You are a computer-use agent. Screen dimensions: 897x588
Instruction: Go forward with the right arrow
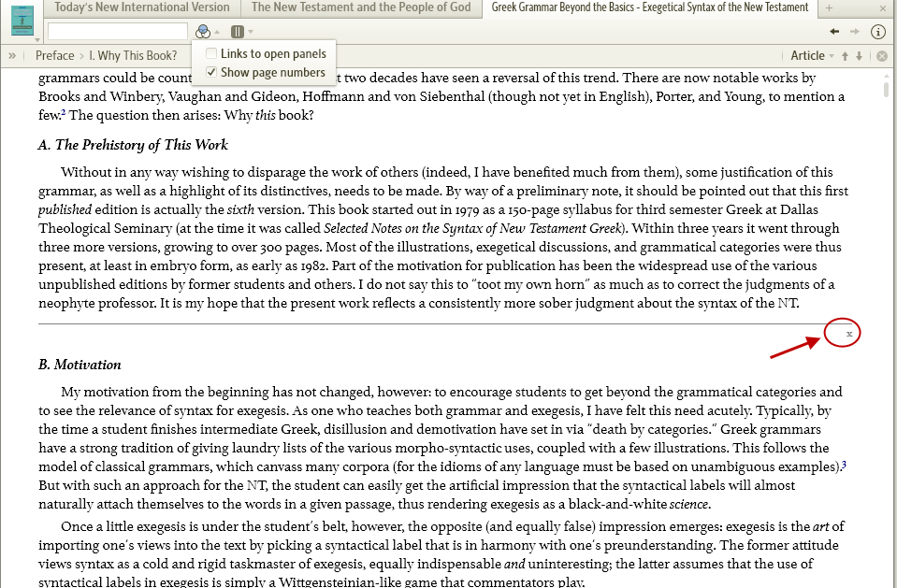point(855,32)
